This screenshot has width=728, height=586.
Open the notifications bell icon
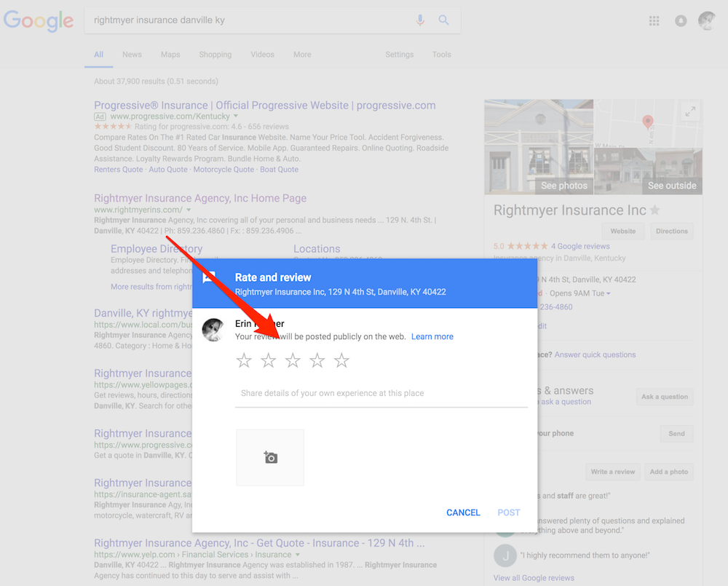pyautogui.click(x=681, y=21)
